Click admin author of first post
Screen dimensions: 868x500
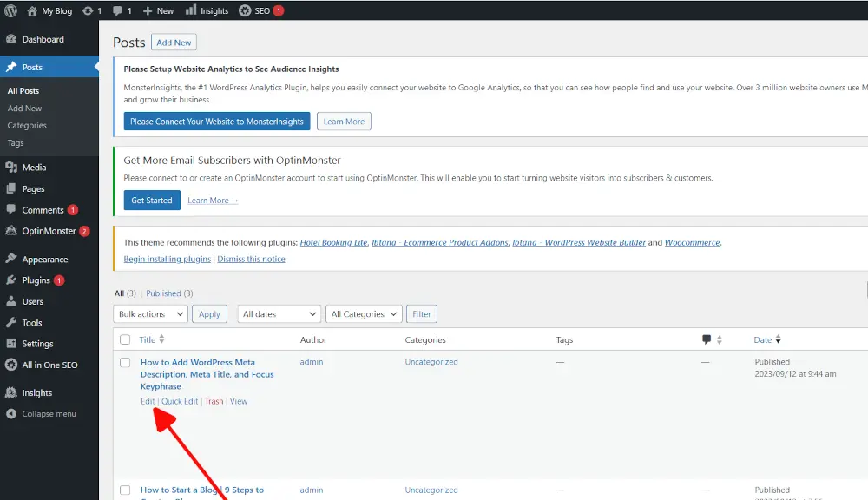(x=312, y=362)
